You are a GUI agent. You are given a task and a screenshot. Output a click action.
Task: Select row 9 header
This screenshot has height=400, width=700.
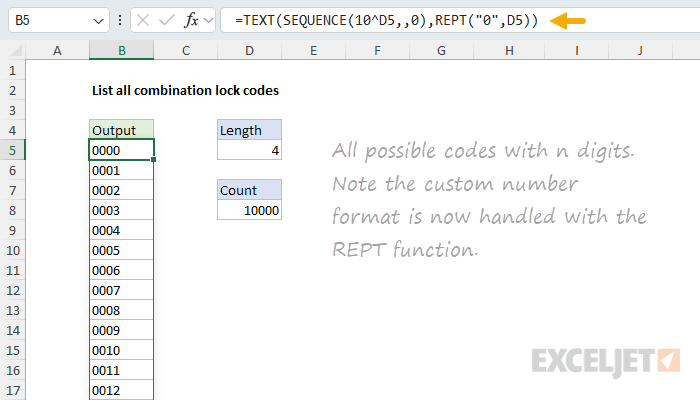[x=12, y=230]
